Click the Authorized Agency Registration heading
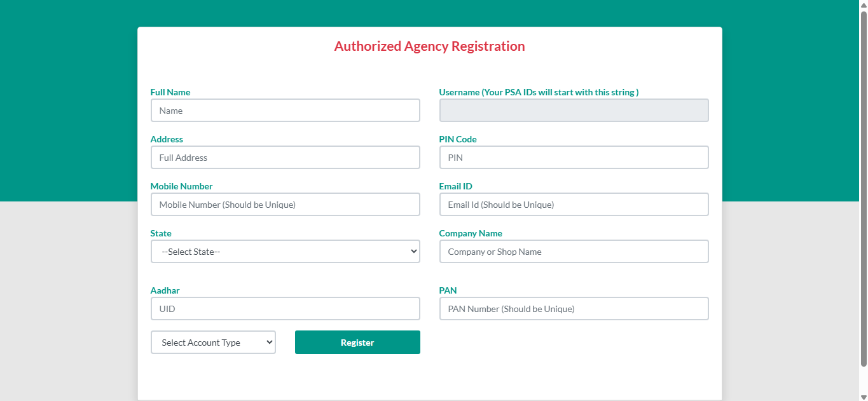The image size is (868, 401). point(429,46)
